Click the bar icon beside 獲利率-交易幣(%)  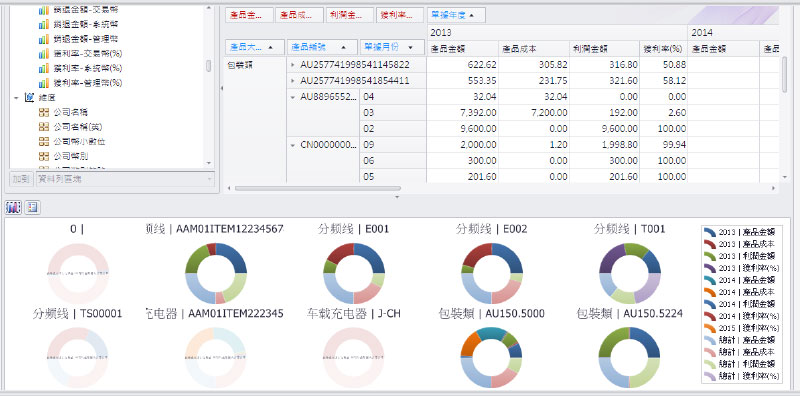point(44,54)
